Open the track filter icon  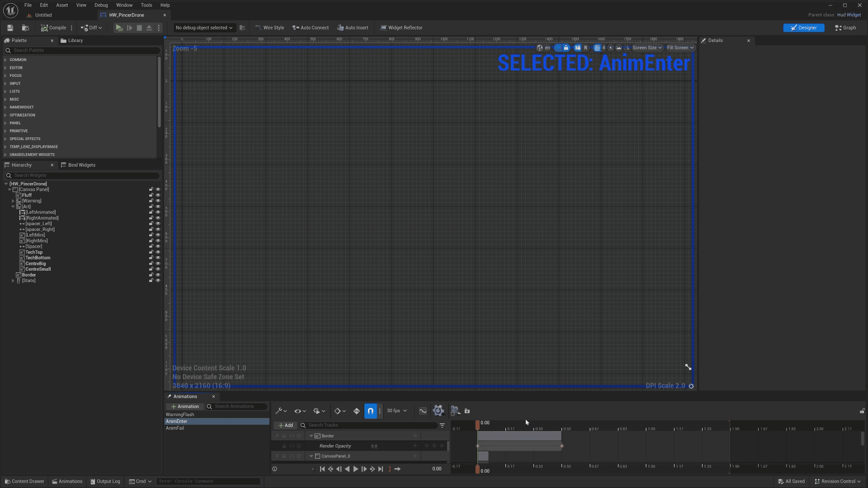[x=442, y=425]
